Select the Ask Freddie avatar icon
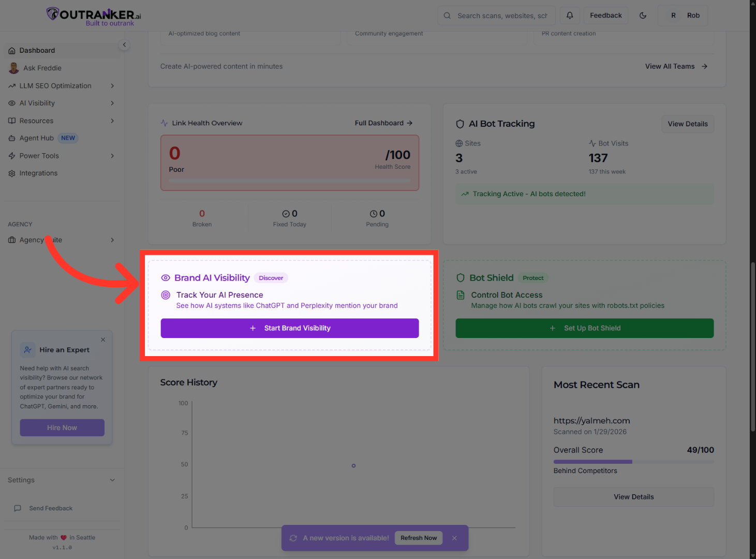Image resolution: width=756 pixels, height=559 pixels. coord(12,68)
